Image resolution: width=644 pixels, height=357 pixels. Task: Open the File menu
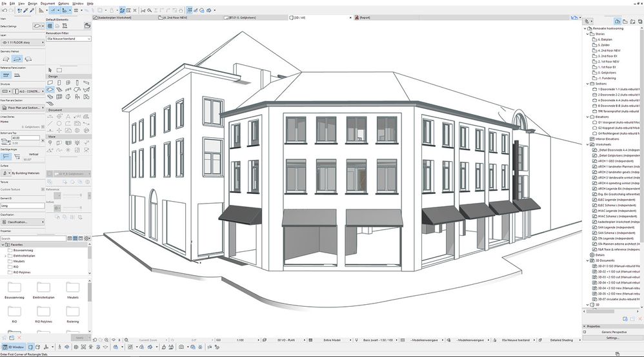point(4,3)
